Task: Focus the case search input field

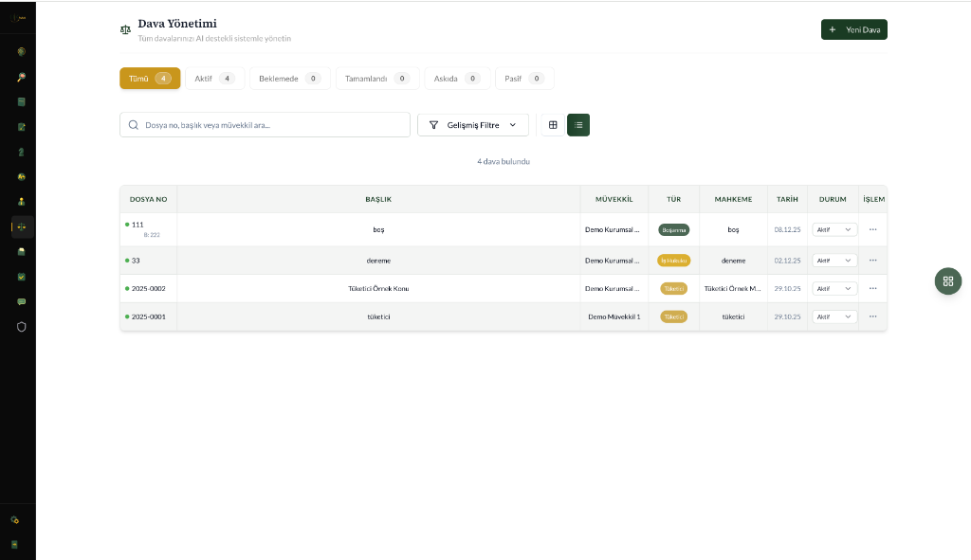Action: 270,125
